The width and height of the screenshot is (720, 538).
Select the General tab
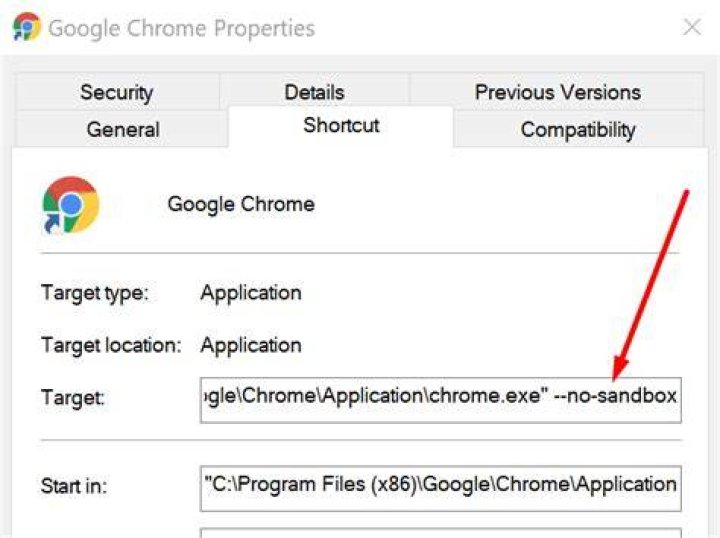(x=123, y=129)
